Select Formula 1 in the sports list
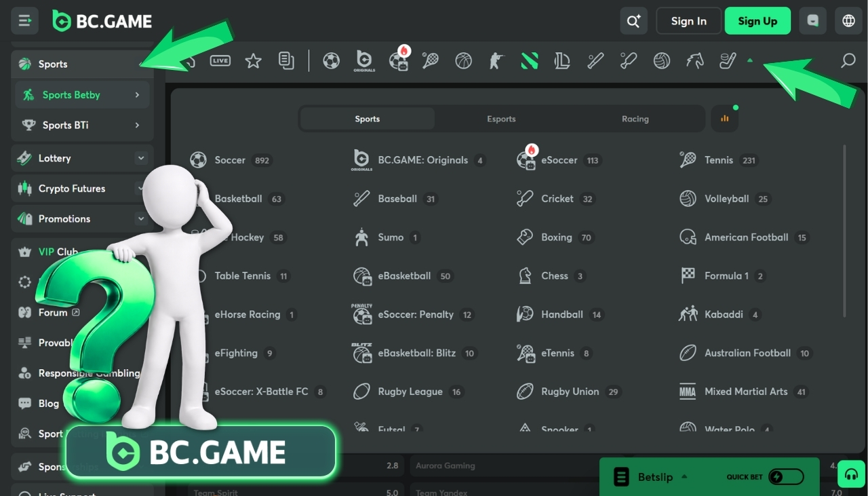Screen dimensions: 868x496 click(723, 275)
